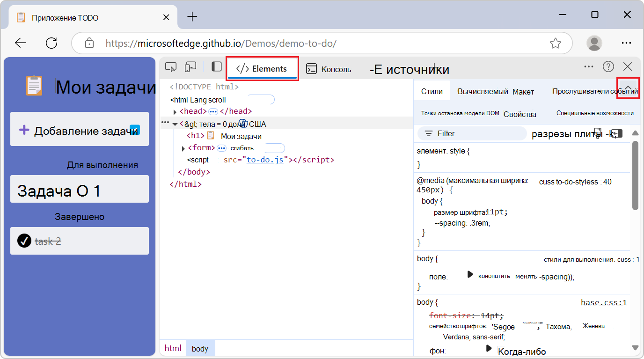Image resolution: width=644 pixels, height=359 pixels.
Task: Click the Styles pane scrollbar up arrow
Action: (635, 133)
